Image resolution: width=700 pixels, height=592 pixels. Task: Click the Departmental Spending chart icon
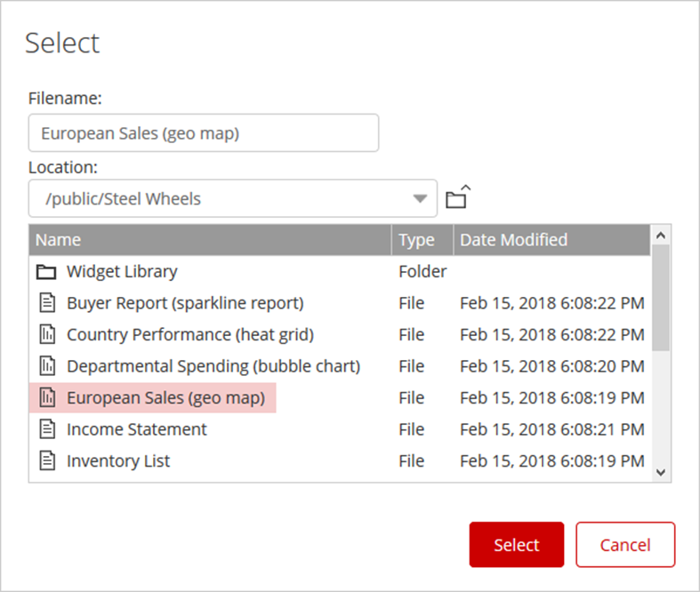pos(46,366)
